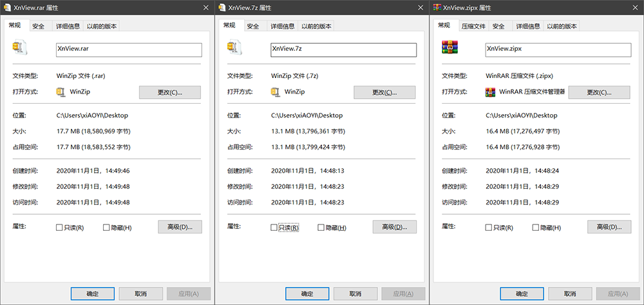Click 取消 in XnView.rar properties
Viewport: 644px width, 305px height.
pos(141,294)
